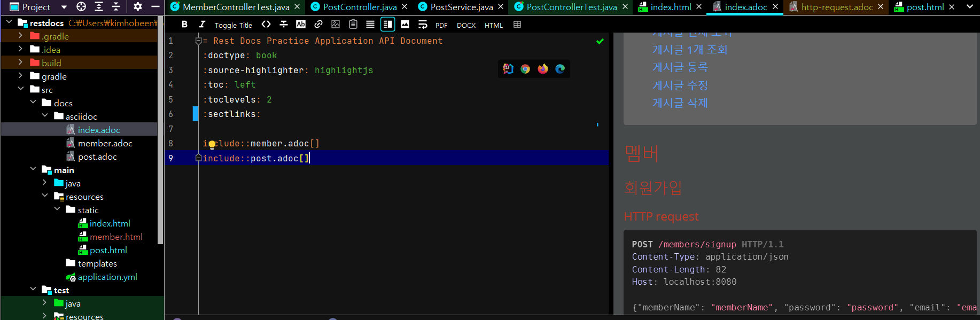The image size is (980, 320).
Task: Apply italic formatting to text
Action: coord(202,25)
